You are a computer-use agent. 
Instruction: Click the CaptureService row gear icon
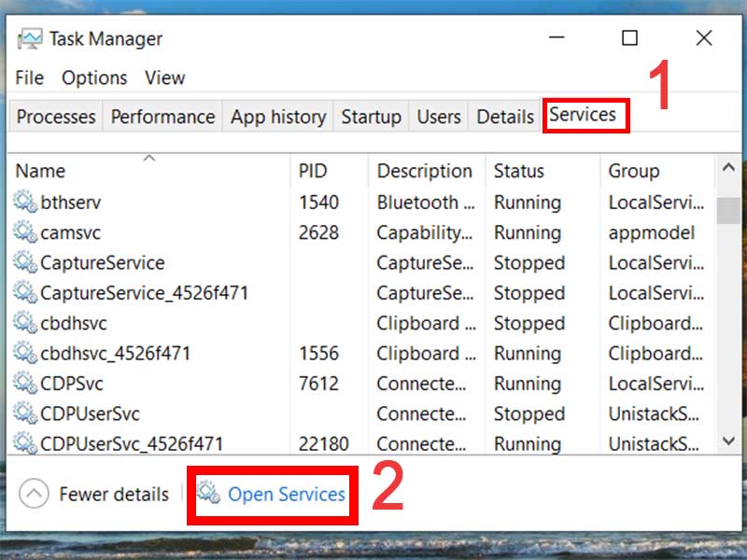point(25,263)
